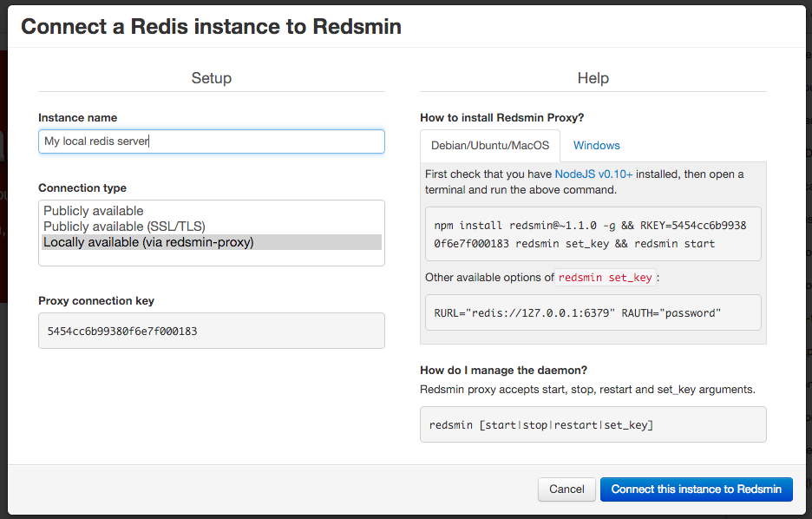Follow the NodeJS v0.10+ link
Screen dimensions: 812x519
point(593,174)
